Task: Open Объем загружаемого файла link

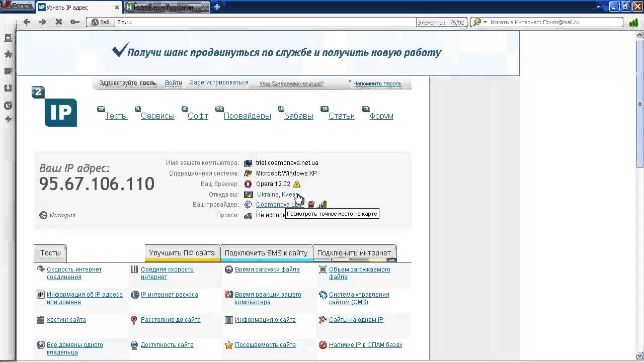Action: pos(359,273)
